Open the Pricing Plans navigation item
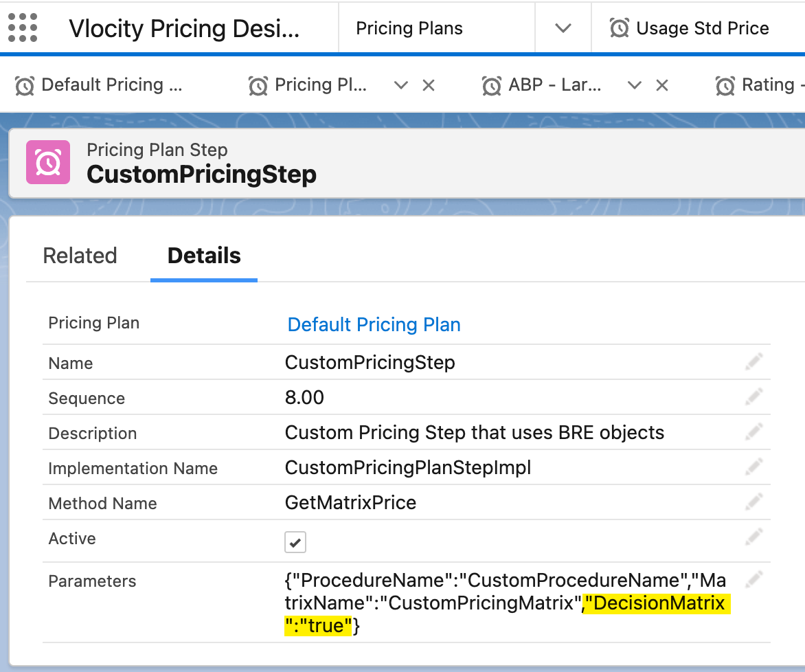 [409, 27]
